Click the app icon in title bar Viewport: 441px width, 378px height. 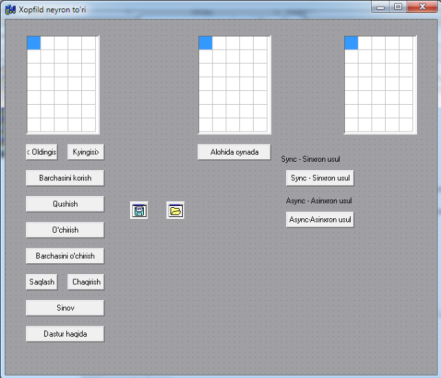(10, 10)
